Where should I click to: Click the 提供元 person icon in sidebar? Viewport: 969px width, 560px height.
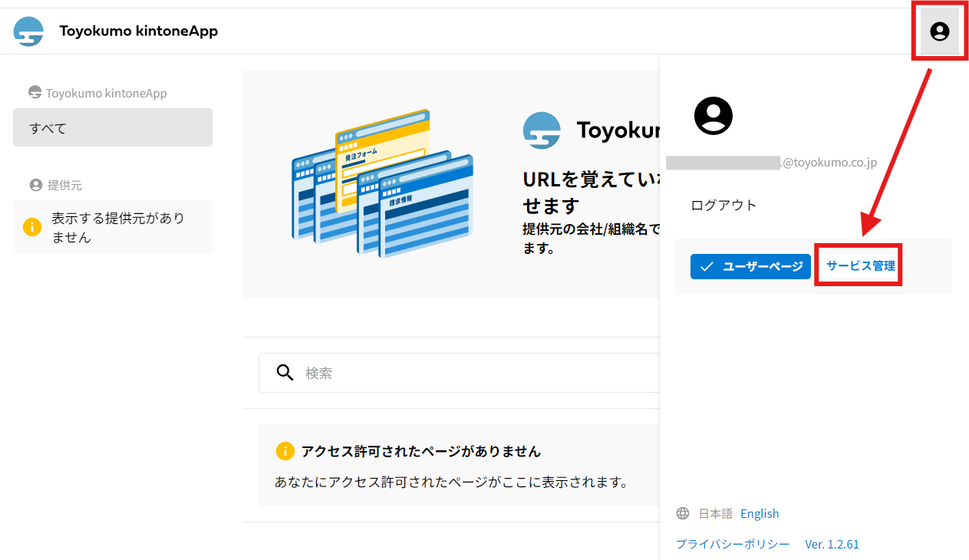click(35, 185)
